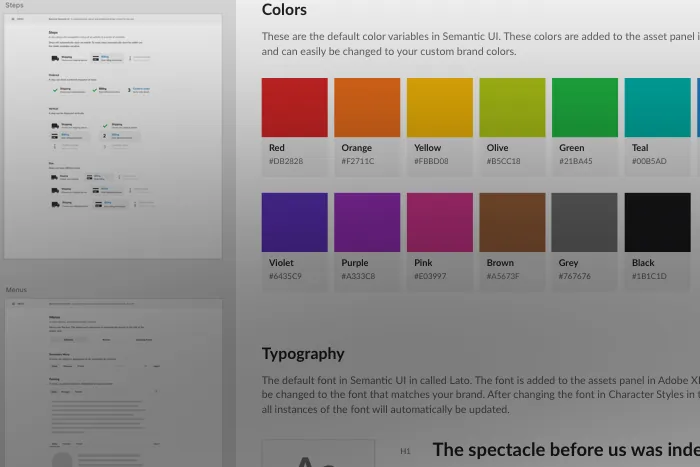Select the Black color swatch
The width and height of the screenshot is (700, 467).
click(x=658, y=222)
